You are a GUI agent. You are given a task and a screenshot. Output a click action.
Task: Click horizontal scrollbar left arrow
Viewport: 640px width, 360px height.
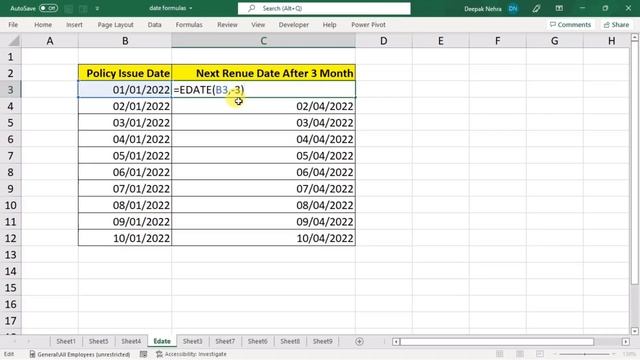(x=396, y=342)
